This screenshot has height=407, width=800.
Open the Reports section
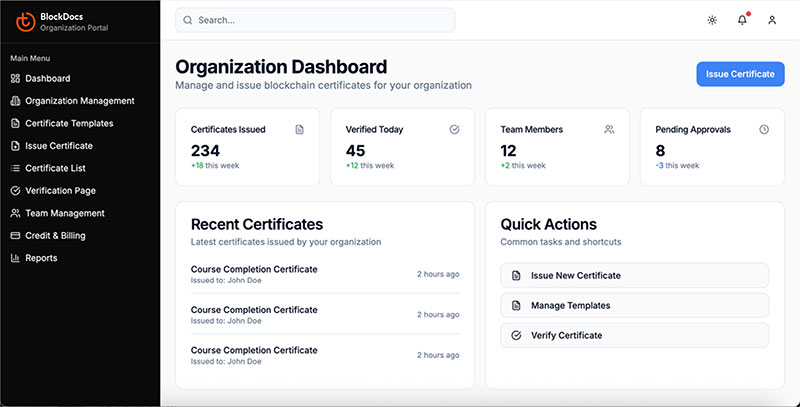pyautogui.click(x=41, y=258)
